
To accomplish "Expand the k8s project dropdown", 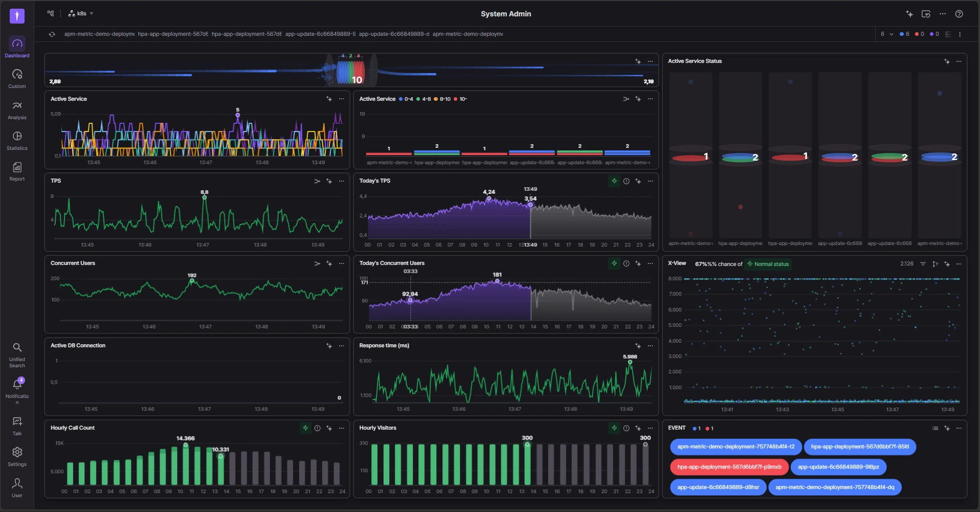I will 81,14.
